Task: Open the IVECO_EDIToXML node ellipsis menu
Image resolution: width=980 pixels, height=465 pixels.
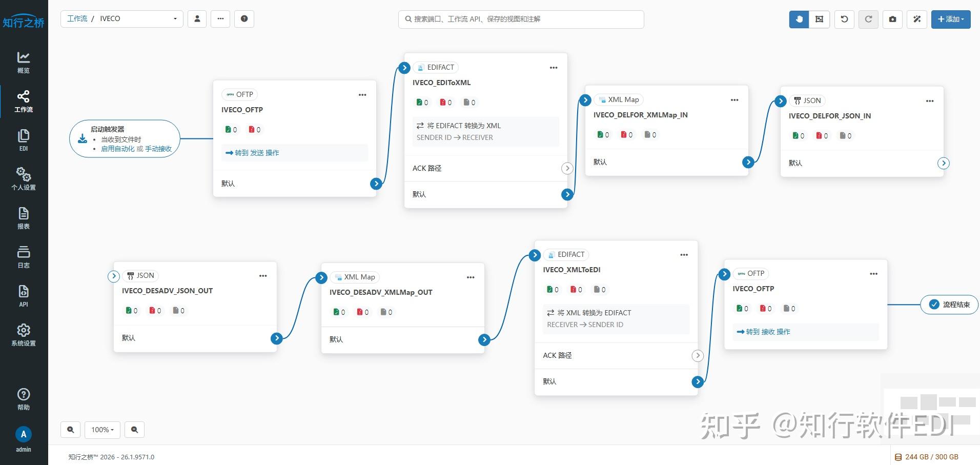Action: point(554,68)
